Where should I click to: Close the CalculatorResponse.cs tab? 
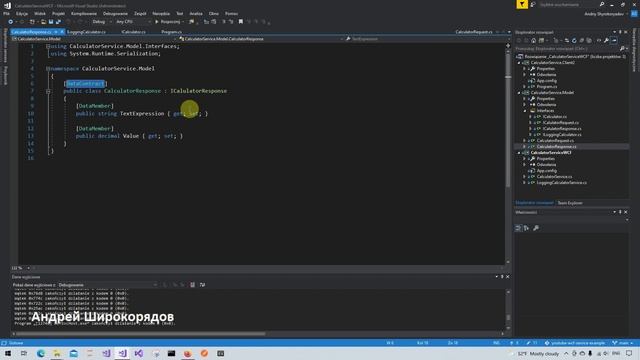[62, 32]
